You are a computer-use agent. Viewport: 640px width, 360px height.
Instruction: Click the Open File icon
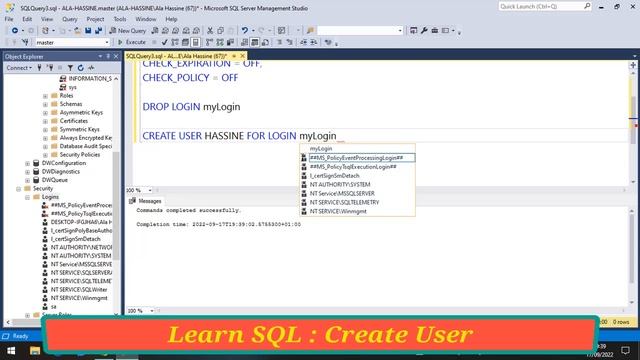(x=77, y=31)
